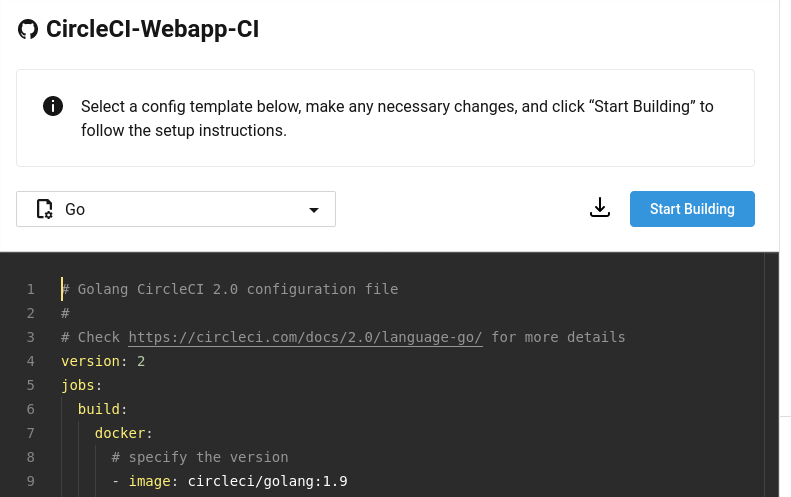Click the config file icon in template selector
This screenshot has height=497, width=791.
coord(44,209)
